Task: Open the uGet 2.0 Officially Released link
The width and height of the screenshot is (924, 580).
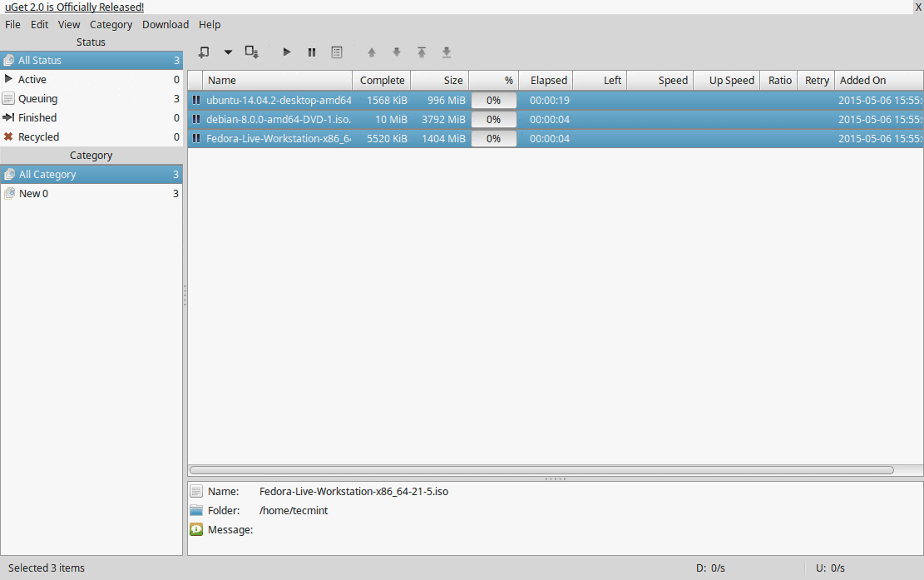Action: pos(75,7)
